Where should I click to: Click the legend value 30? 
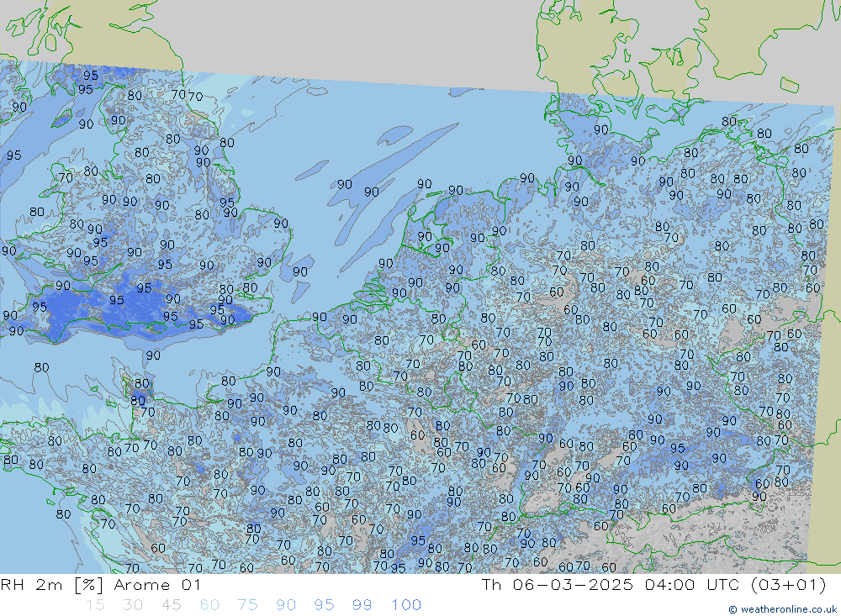(133, 605)
